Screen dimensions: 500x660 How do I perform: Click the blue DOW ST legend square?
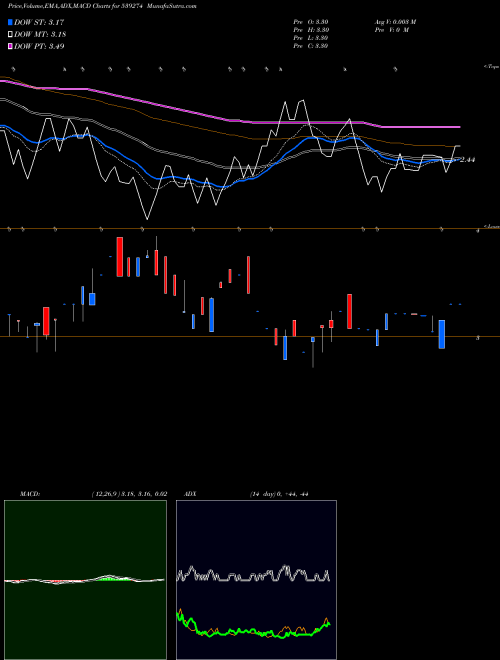tap(11, 22)
